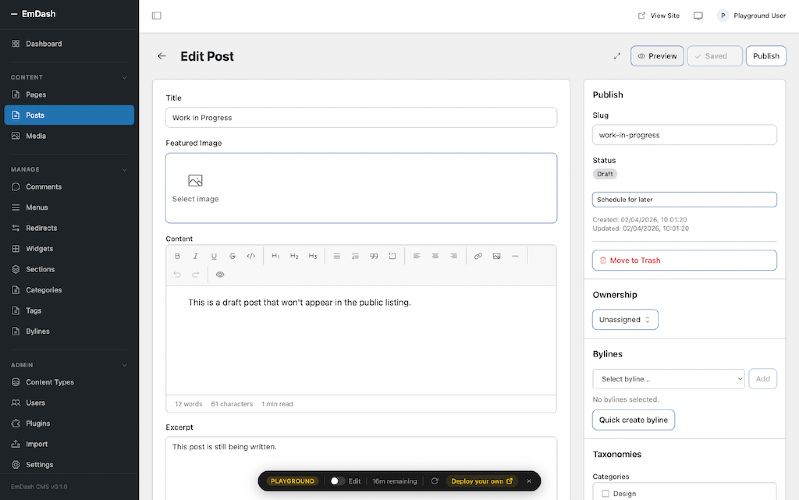Open the Select byline dropdown
Screen dimensions: 799x500
(668, 379)
